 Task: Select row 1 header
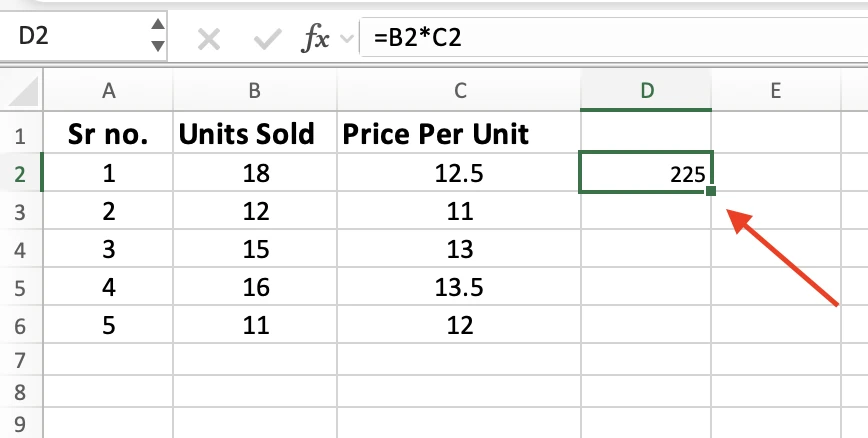coord(21,135)
